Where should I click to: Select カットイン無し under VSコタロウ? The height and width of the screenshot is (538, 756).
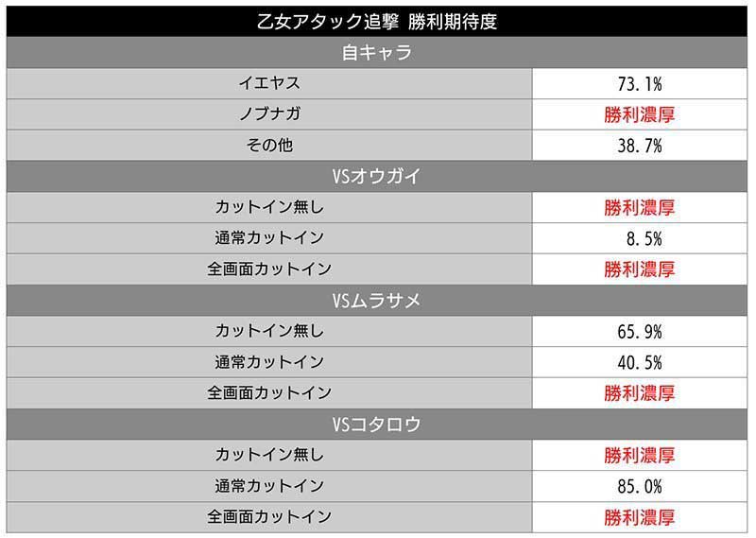click(x=269, y=455)
